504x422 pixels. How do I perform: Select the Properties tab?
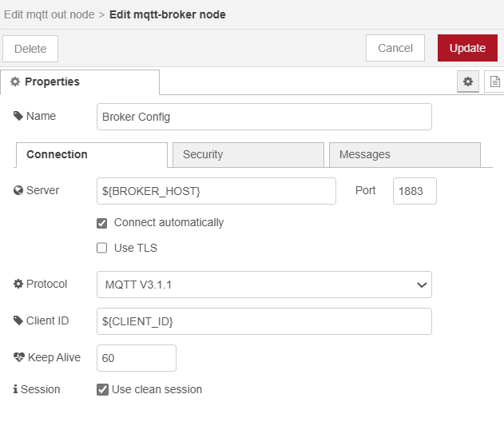click(x=80, y=82)
